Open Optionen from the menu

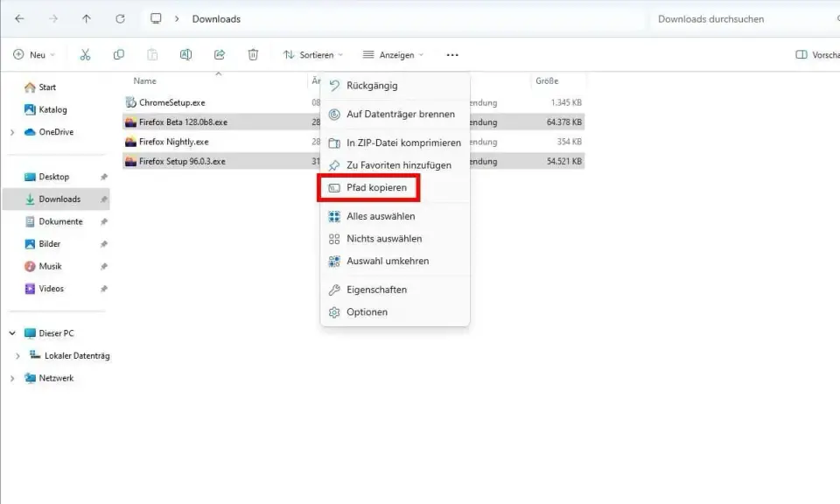pyautogui.click(x=395, y=312)
